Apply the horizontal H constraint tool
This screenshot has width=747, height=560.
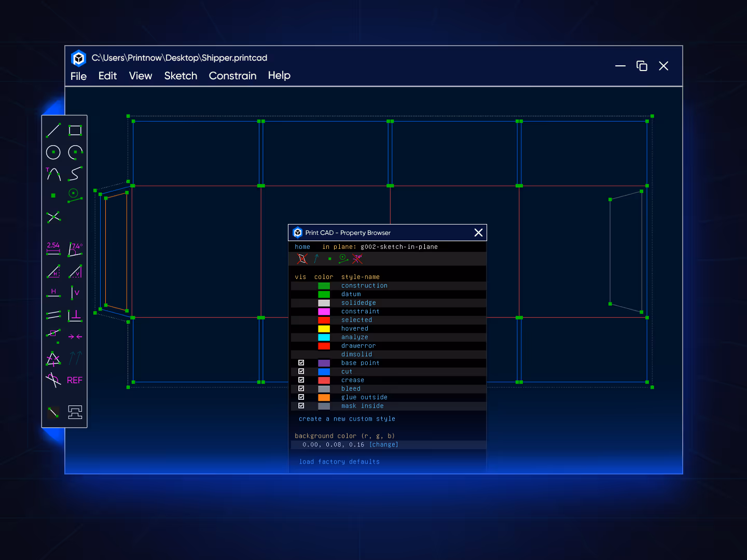(53, 292)
